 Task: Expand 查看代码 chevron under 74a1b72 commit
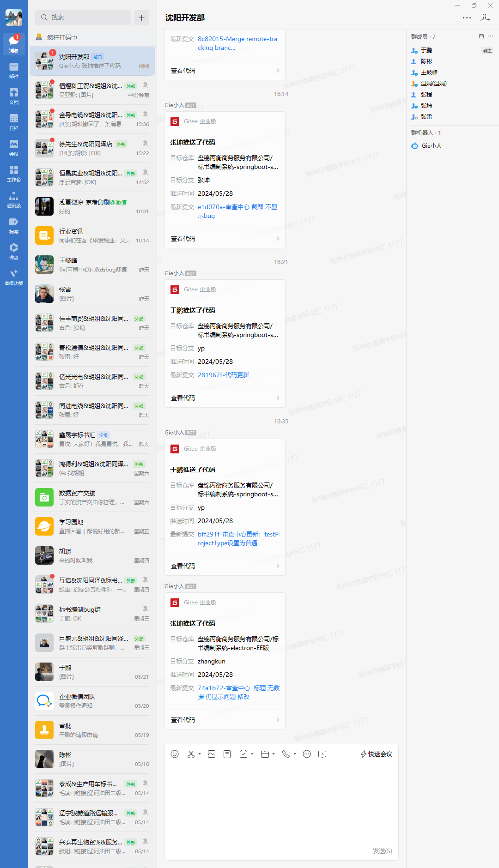pyautogui.click(x=278, y=720)
